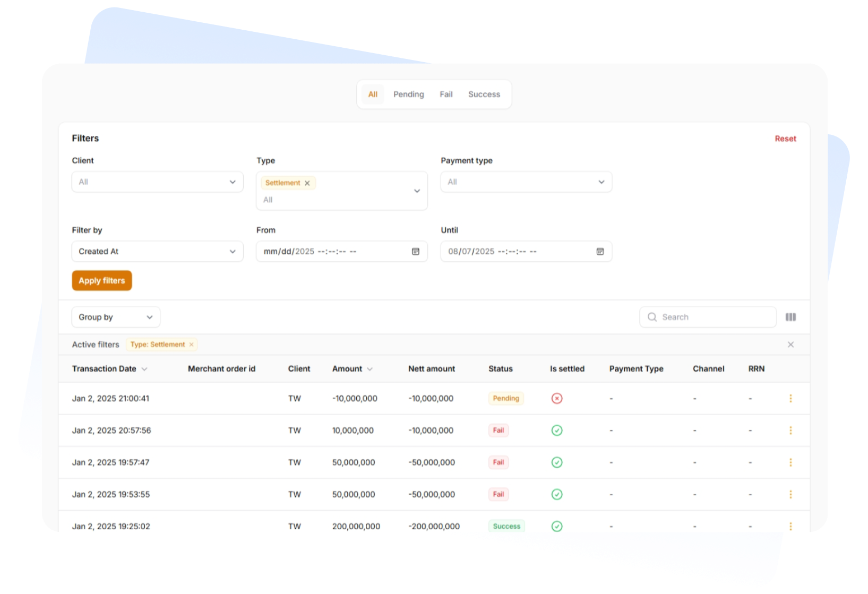868x594 pixels.
Task: Dismiss the Active filters bar
Action: tap(790, 345)
